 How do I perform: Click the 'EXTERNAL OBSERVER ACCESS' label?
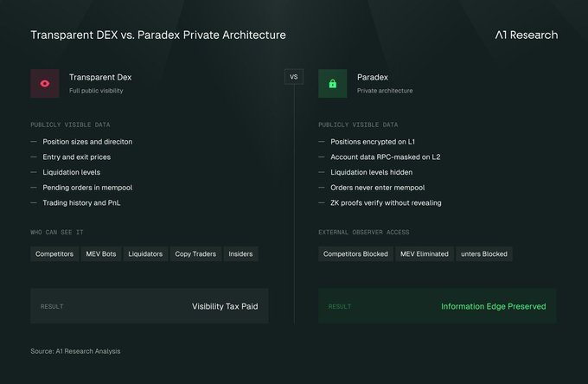[x=364, y=232]
